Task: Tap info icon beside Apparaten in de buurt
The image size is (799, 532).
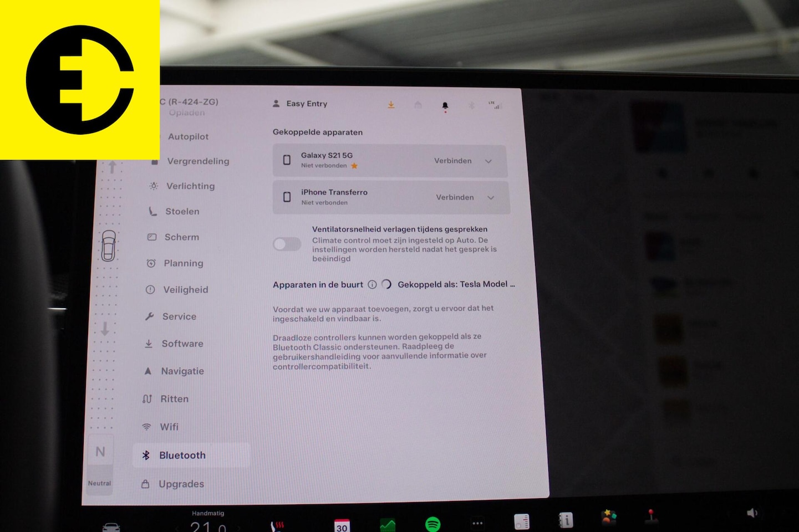Action: point(372,284)
